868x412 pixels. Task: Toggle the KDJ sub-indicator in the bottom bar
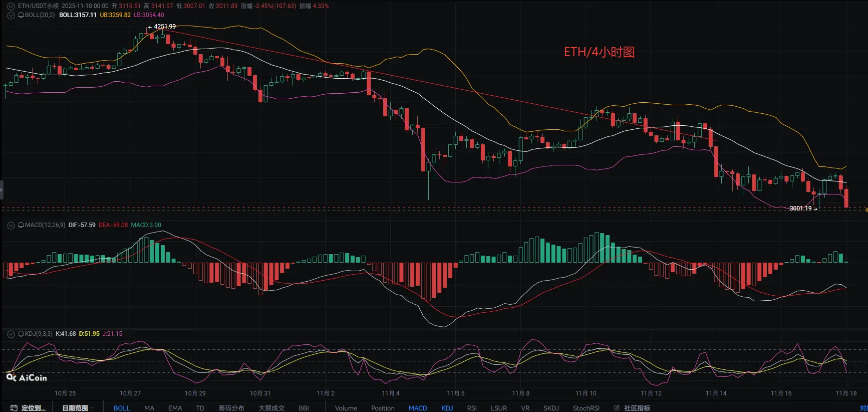tap(447, 408)
